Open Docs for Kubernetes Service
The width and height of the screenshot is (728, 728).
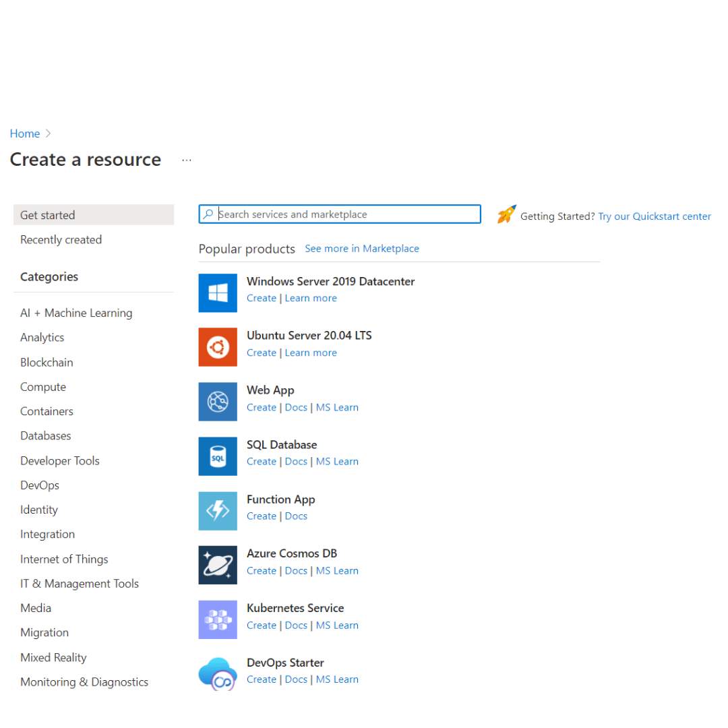click(296, 626)
